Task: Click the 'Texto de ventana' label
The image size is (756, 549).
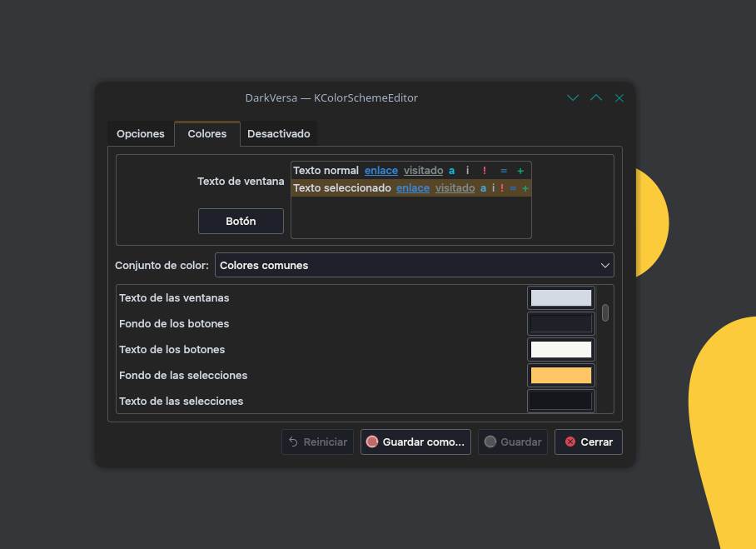Action: tap(241, 182)
